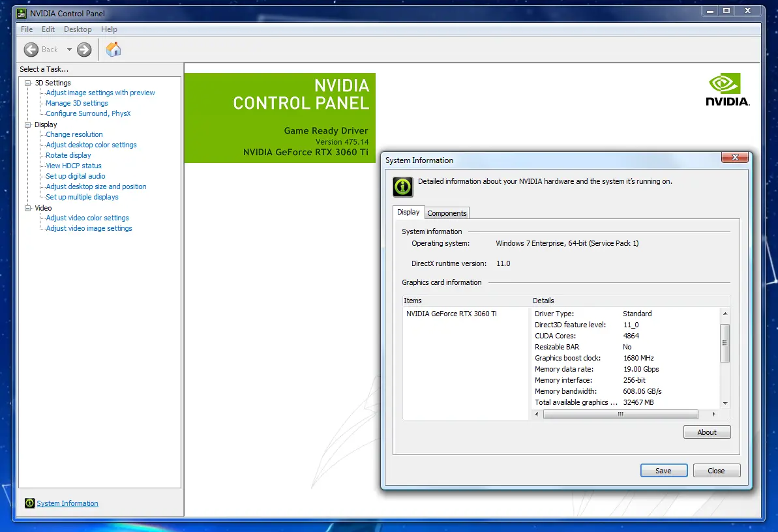The image size is (778, 532).
Task: Minimize the NVIDIA Control Panel window
Action: (710, 10)
